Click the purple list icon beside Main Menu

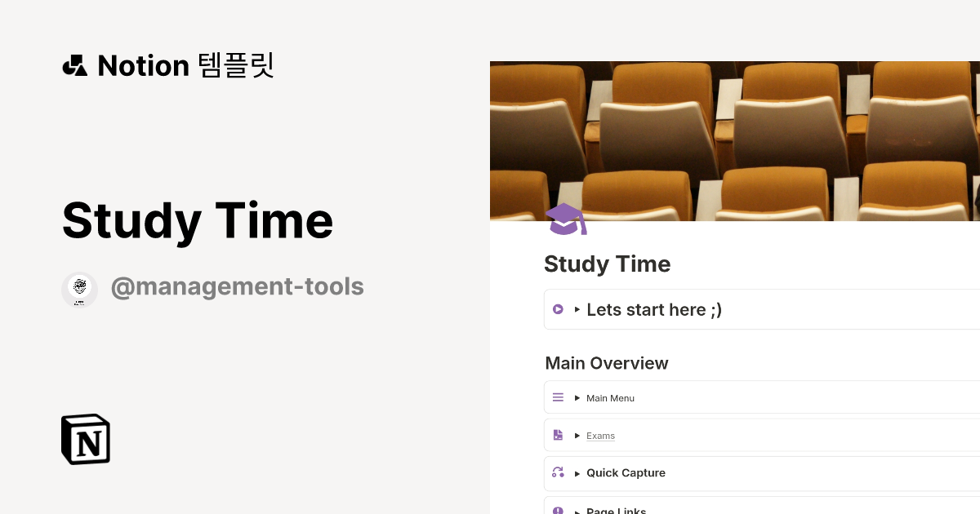(x=558, y=397)
